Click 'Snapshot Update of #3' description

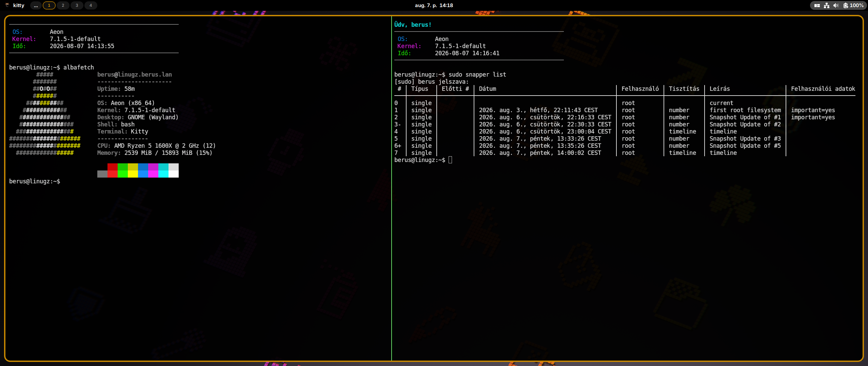[x=745, y=139]
